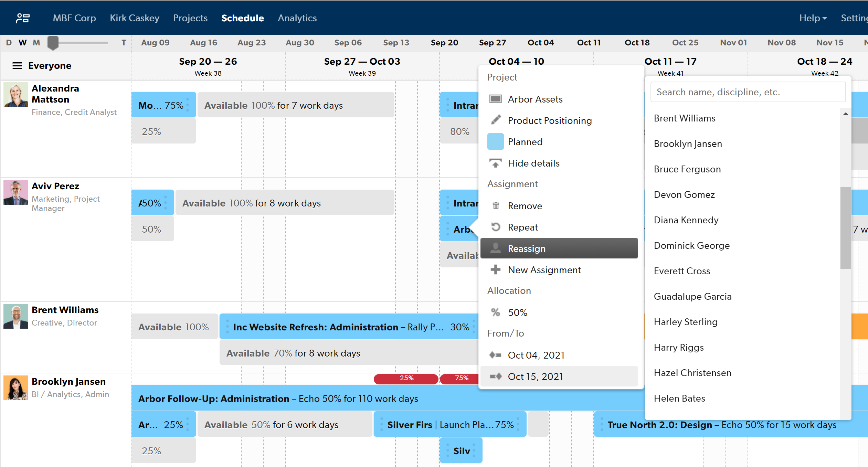Click the New Assignment plus icon
Image resolution: width=868 pixels, height=467 pixels.
click(x=496, y=270)
